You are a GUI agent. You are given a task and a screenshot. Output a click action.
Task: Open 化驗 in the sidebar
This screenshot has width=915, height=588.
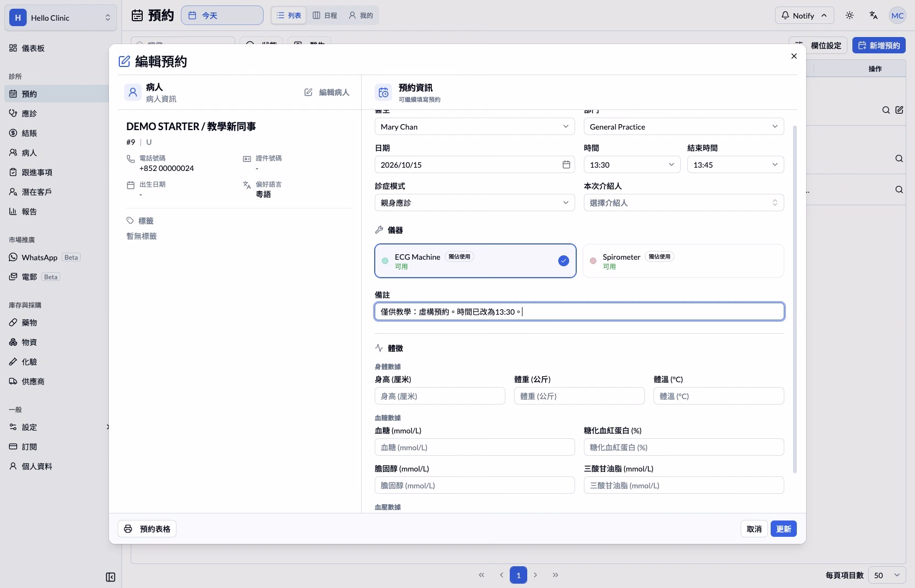(57, 362)
